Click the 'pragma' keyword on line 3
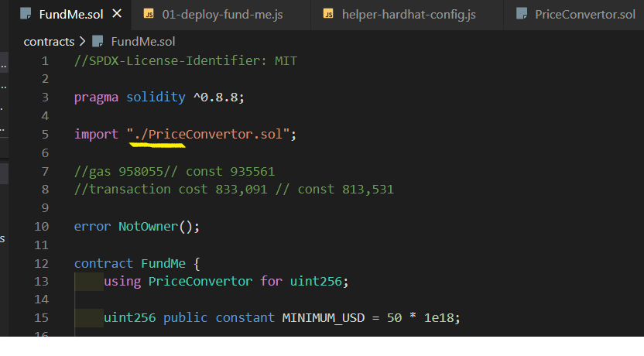Image resolution: width=644 pixels, height=356 pixels. 96,98
